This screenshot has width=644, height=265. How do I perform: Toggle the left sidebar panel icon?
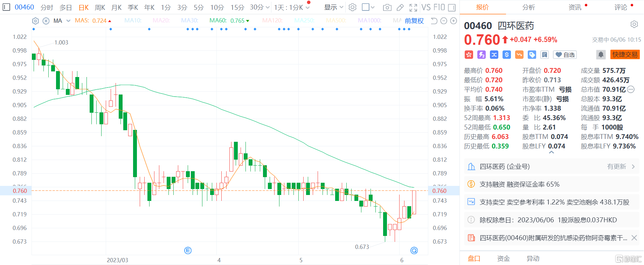pos(6,7)
